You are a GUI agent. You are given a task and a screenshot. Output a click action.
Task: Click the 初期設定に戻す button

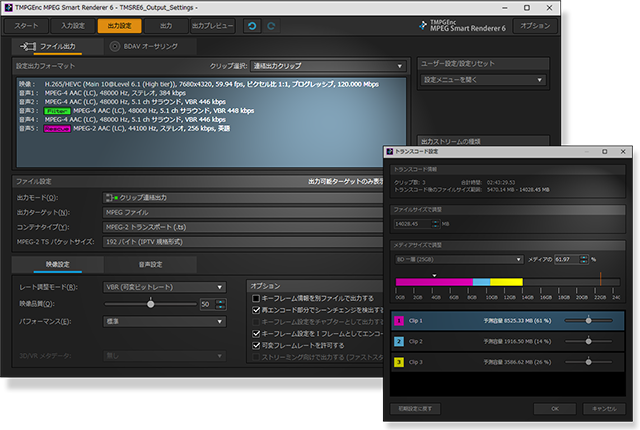pyautogui.click(x=415, y=408)
